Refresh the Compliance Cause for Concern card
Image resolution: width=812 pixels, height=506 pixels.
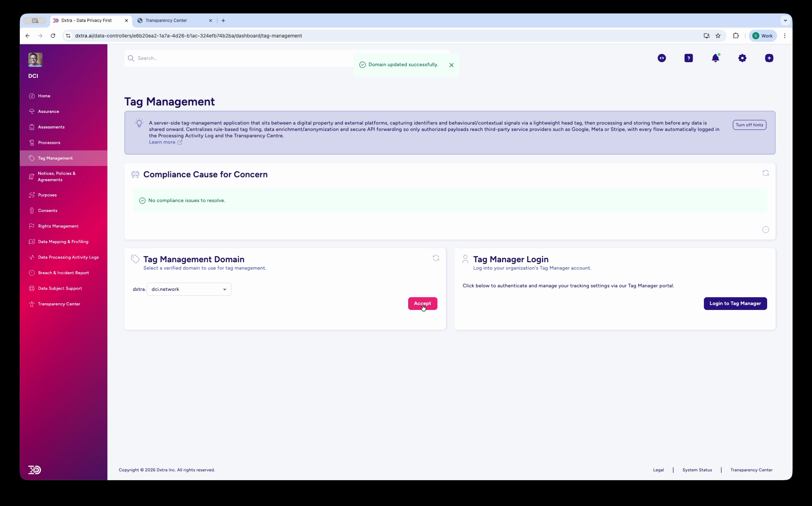tap(765, 173)
